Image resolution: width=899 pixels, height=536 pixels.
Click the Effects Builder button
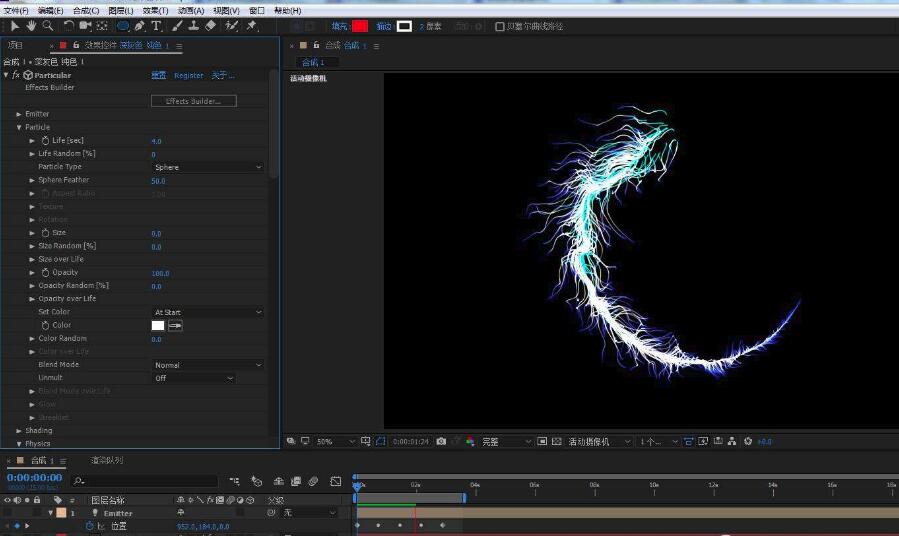[193, 101]
